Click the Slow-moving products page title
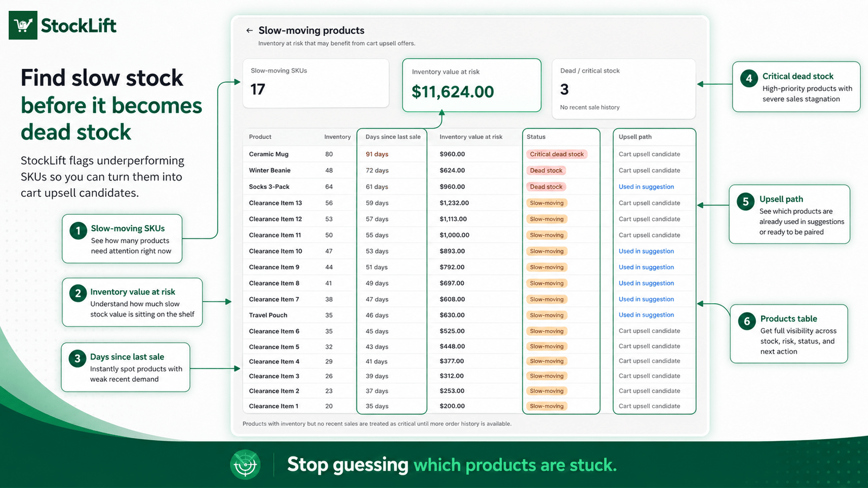Image resolution: width=868 pixels, height=488 pixels. pyautogui.click(x=311, y=30)
